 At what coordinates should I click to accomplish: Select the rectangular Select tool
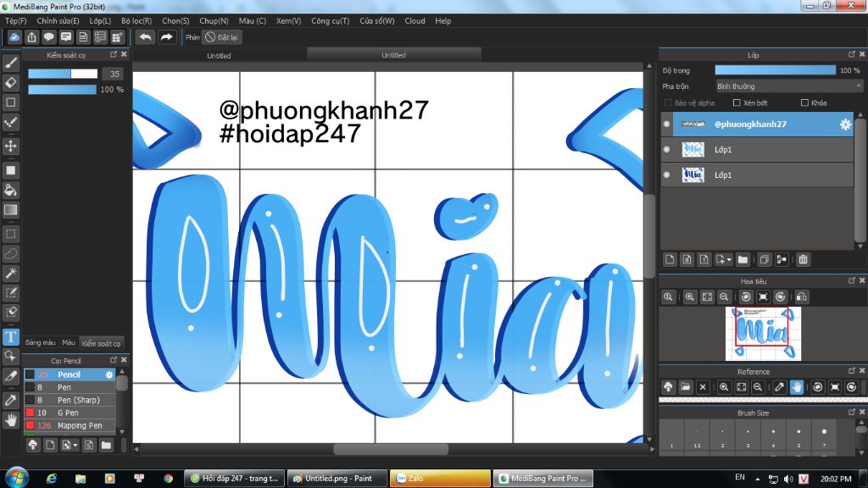click(x=10, y=234)
